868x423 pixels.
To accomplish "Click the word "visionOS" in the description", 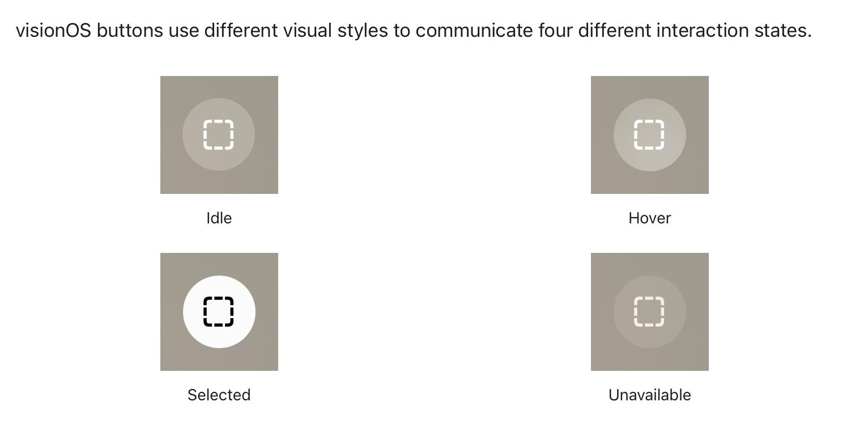I will tap(53, 31).
